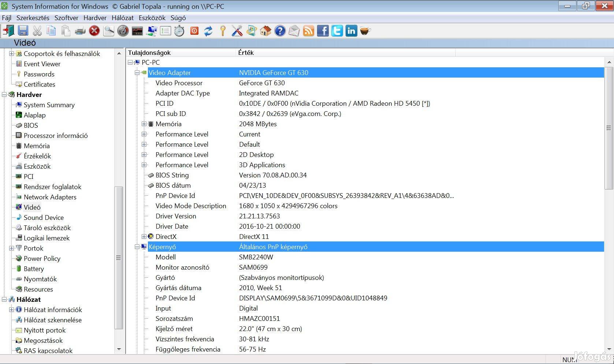This screenshot has width=614, height=364.
Task: Open the Hardver menu
Action: [95, 18]
